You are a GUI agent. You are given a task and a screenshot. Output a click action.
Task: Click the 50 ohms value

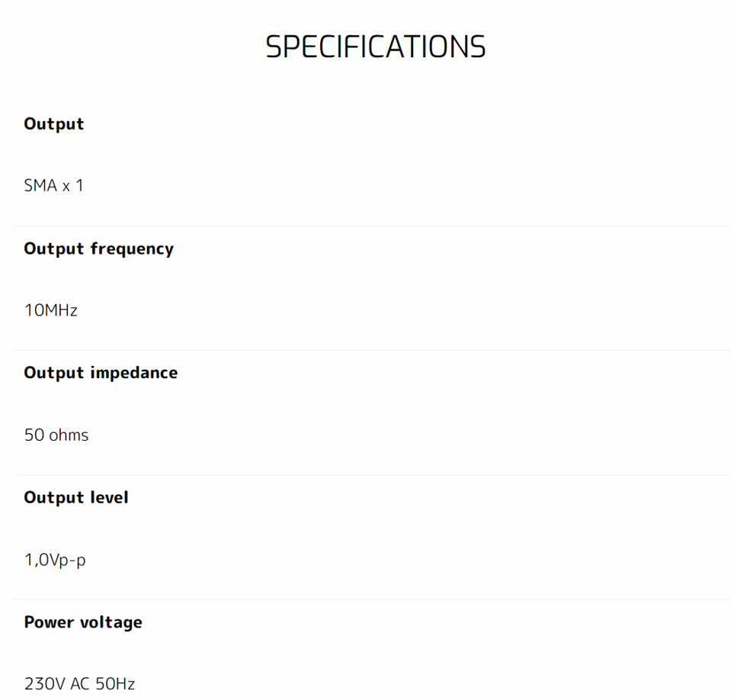(x=56, y=435)
